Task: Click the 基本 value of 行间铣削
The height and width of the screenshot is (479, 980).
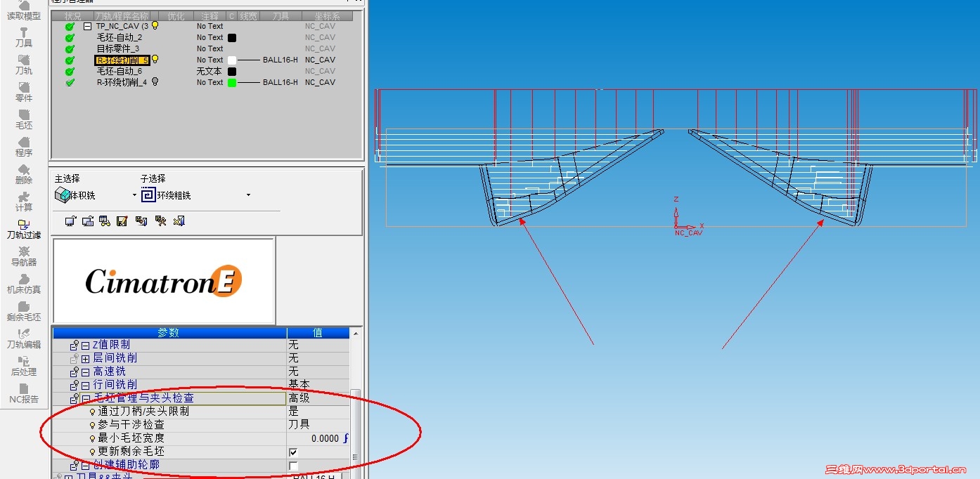Action: click(x=299, y=385)
